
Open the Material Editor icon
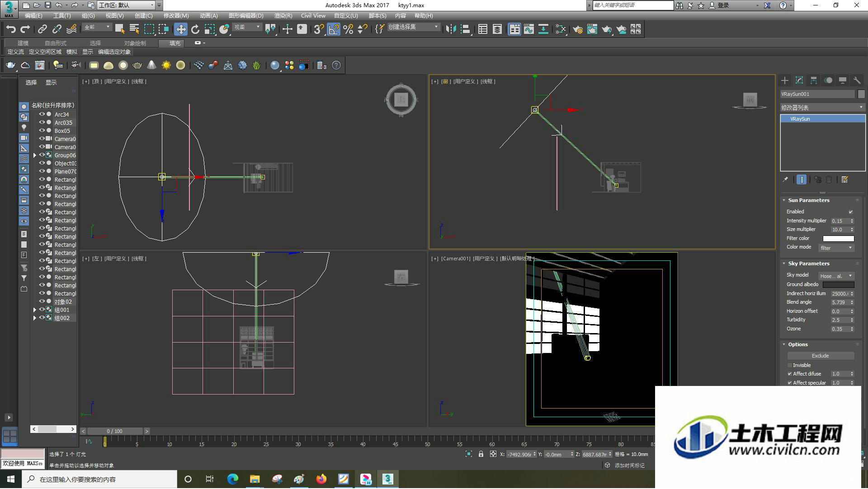[x=561, y=29]
